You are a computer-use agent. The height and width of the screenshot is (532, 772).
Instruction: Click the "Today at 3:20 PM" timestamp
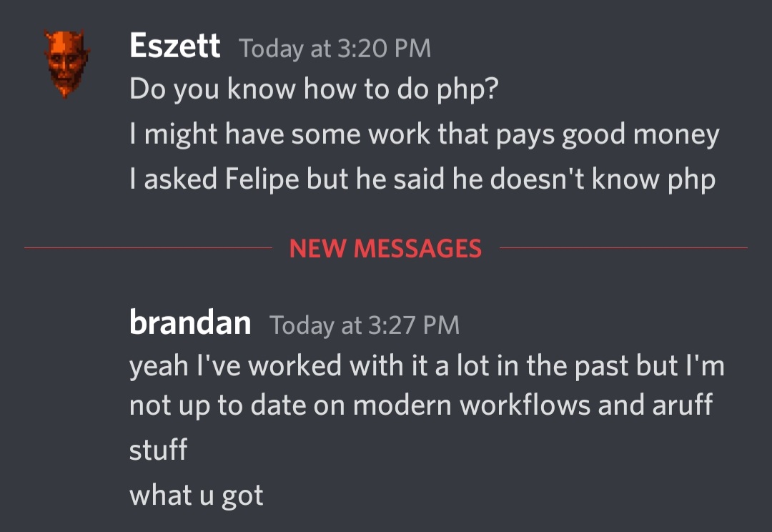click(x=335, y=49)
